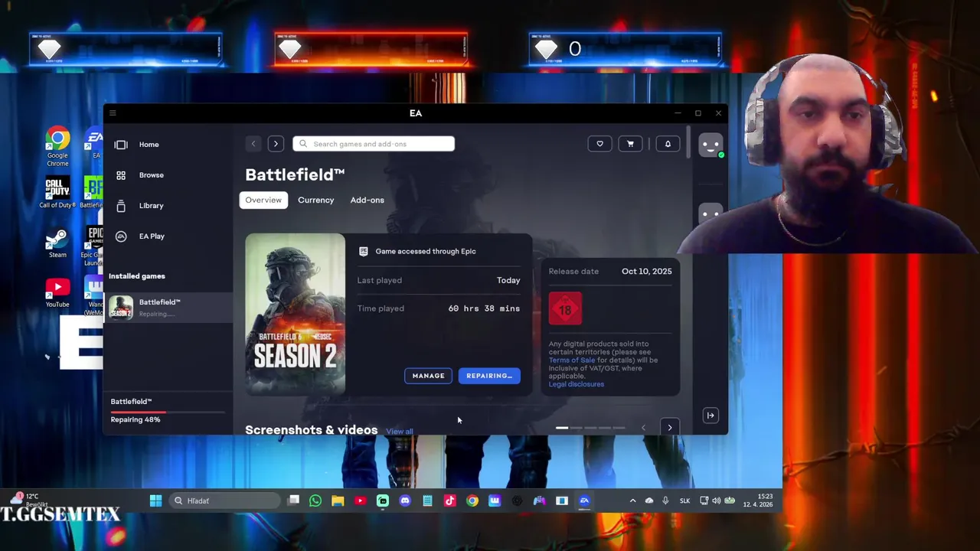Open the Legal disclosures link
980x551 pixels.
(x=577, y=384)
